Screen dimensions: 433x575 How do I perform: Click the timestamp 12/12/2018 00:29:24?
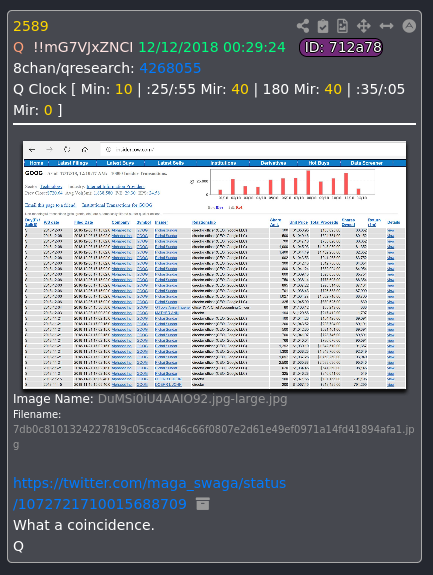tap(212, 47)
